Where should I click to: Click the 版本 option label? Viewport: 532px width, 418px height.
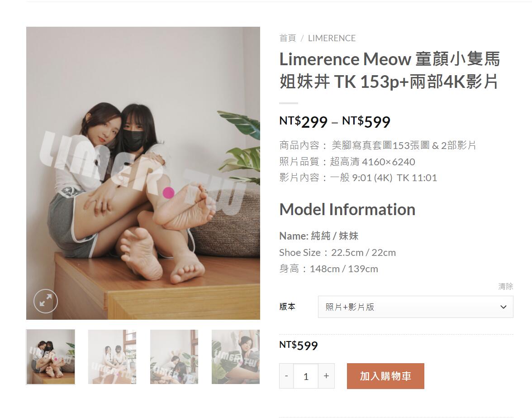coord(287,307)
